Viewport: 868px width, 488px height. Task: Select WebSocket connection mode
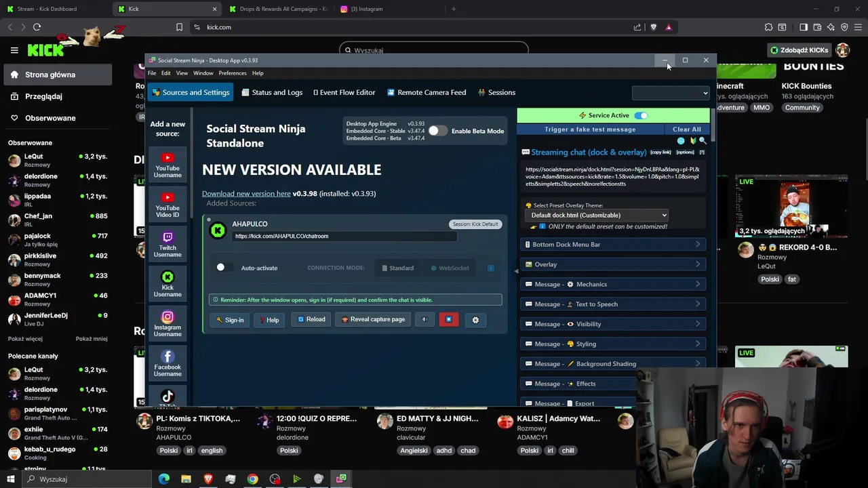pos(450,268)
